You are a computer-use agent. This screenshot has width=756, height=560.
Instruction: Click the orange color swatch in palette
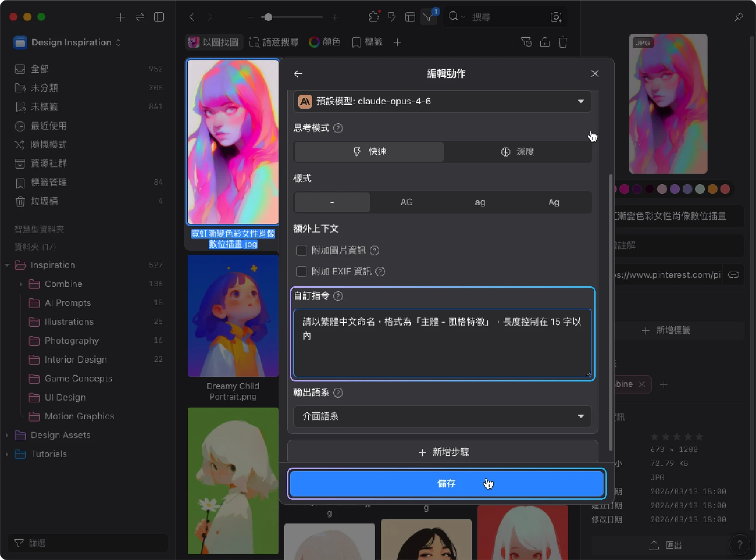[x=712, y=189]
